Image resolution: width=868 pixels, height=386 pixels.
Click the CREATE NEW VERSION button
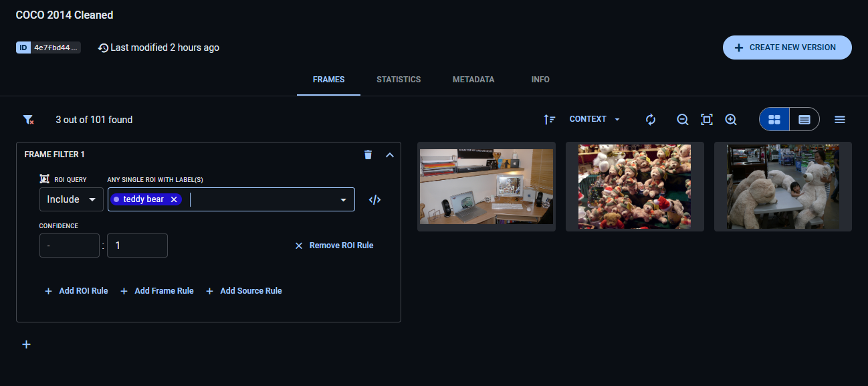786,47
